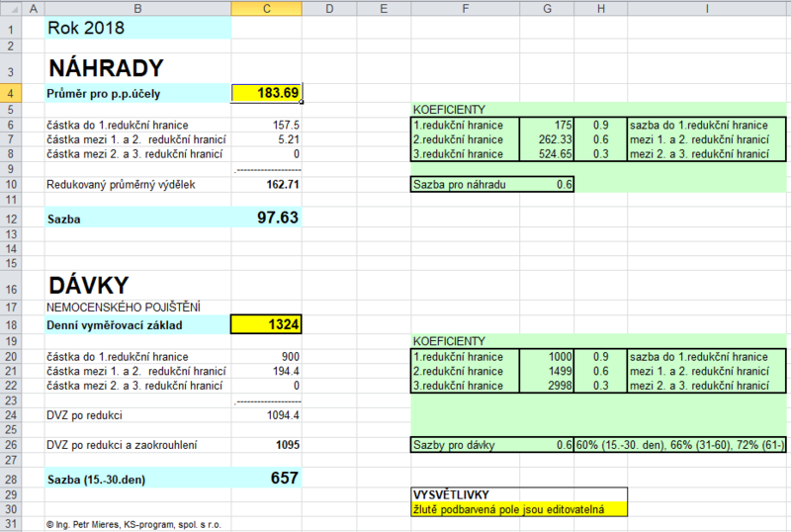The image size is (791, 532).
Task: Select coefficient cell 2998
Action: (547, 386)
